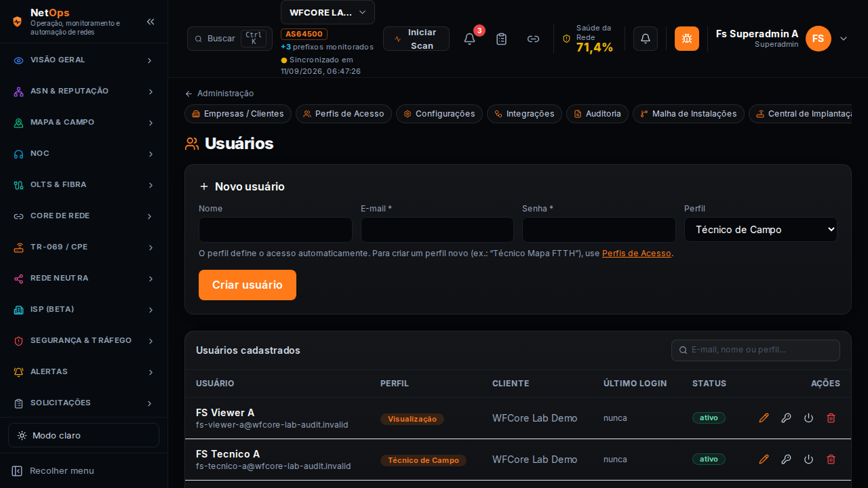Image resolution: width=868 pixels, height=488 pixels.
Task: Go to the Auditoria tab
Action: tap(597, 114)
